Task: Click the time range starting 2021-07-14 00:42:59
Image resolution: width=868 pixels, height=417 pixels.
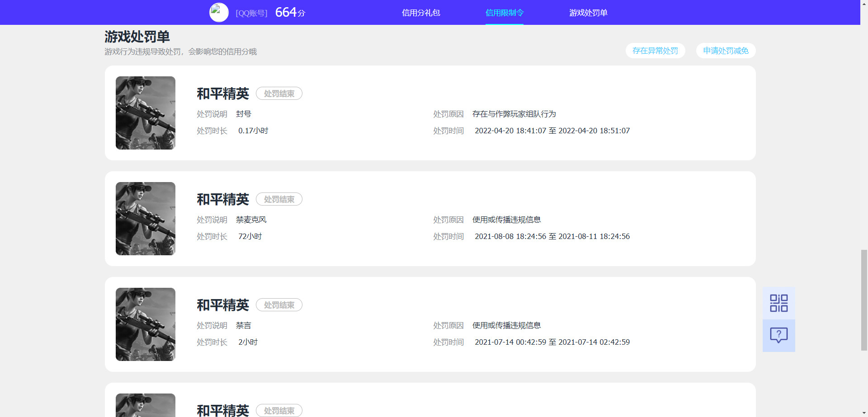Action: (x=552, y=342)
